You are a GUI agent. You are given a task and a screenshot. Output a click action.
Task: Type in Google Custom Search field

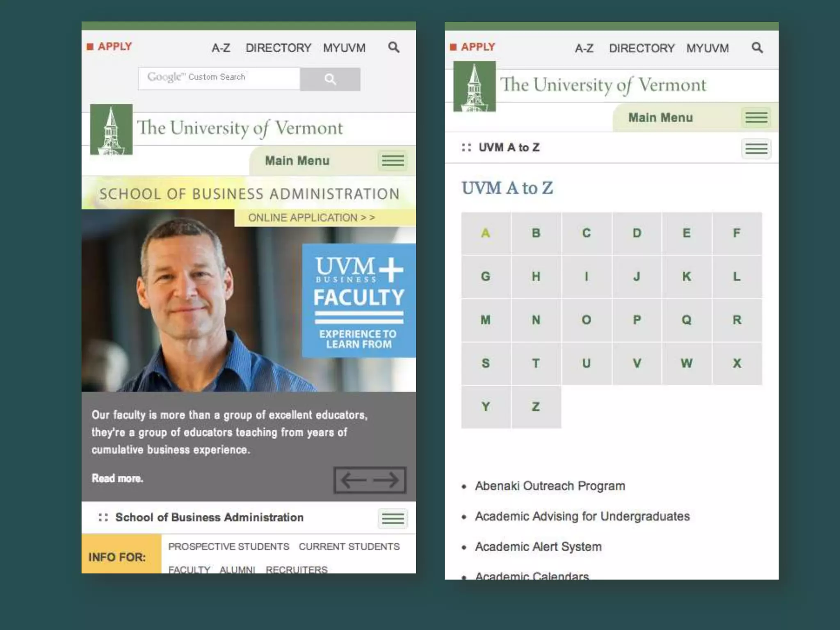pyautogui.click(x=219, y=78)
